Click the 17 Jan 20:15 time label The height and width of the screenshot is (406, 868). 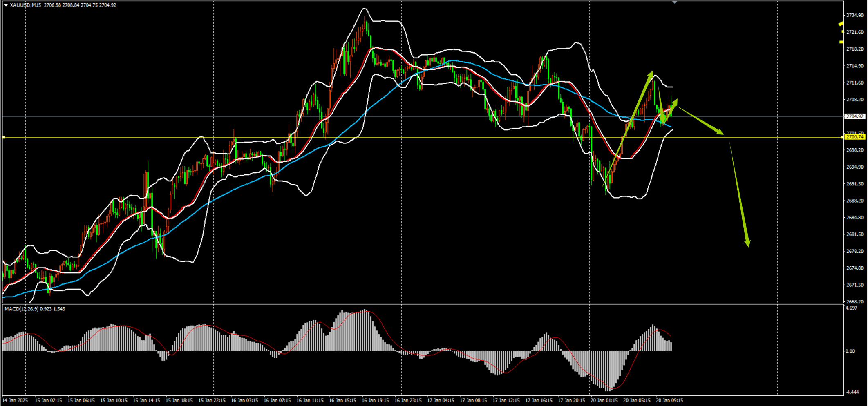pyautogui.click(x=571, y=400)
